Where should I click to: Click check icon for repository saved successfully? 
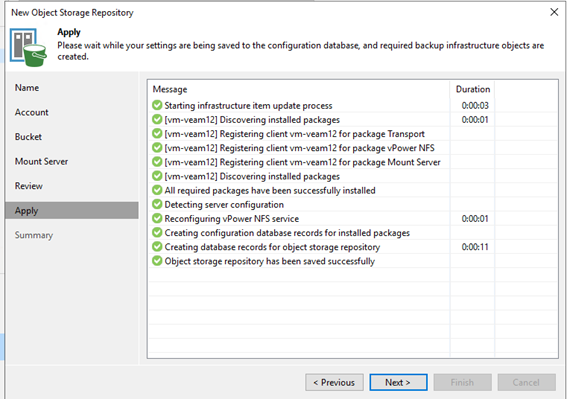pyautogui.click(x=157, y=260)
